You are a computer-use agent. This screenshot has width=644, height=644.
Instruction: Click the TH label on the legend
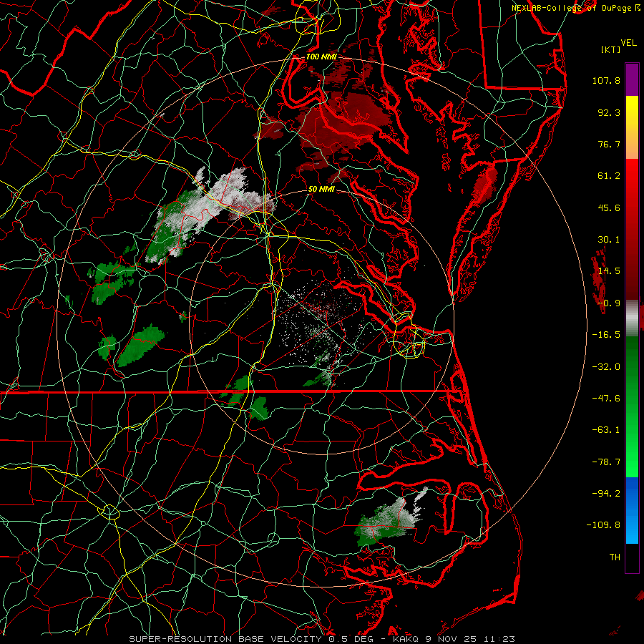pos(615,557)
